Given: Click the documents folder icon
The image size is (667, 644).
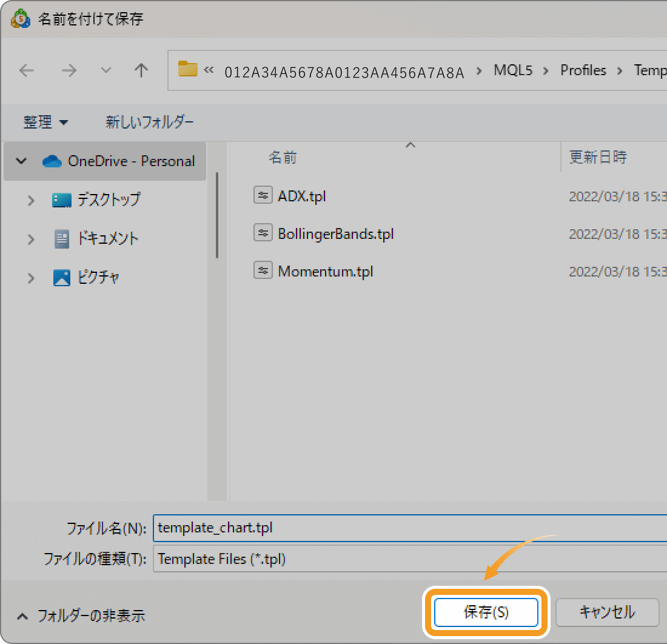Looking at the screenshot, I should [x=62, y=239].
